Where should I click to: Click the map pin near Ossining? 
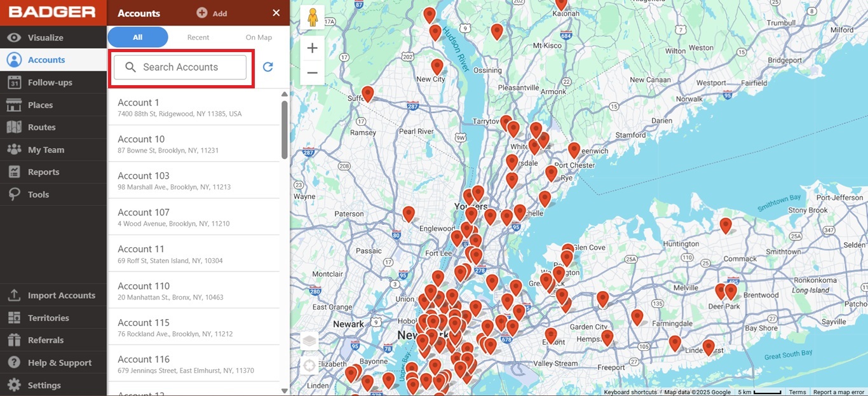click(x=497, y=32)
